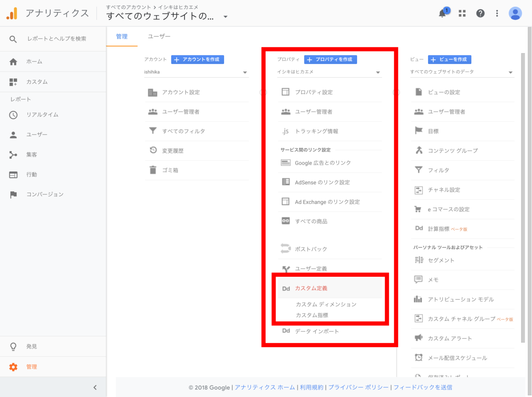Click the search magnifier icon in sidebar

13,39
